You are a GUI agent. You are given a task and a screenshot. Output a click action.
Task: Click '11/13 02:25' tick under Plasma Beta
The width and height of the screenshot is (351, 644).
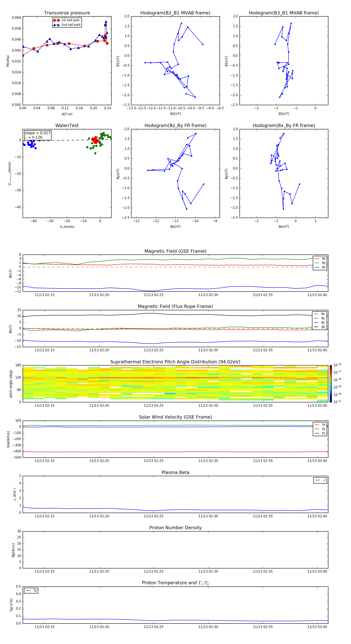[153, 516]
